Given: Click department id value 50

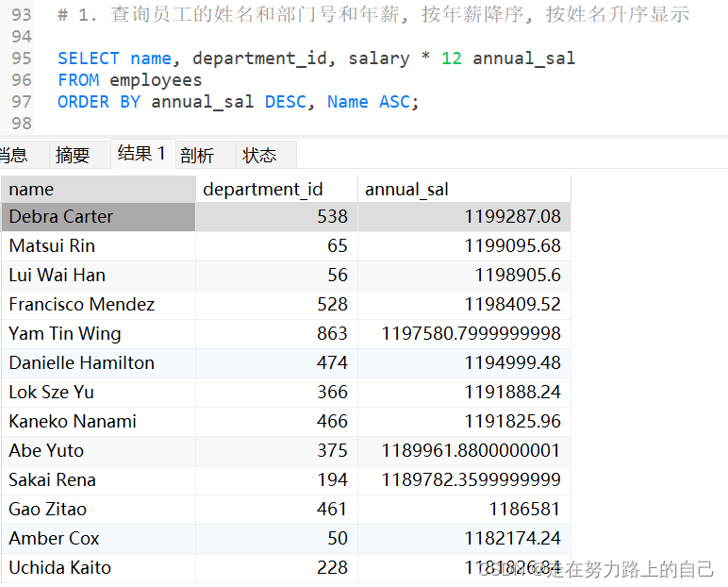Looking at the screenshot, I should pos(276,539).
